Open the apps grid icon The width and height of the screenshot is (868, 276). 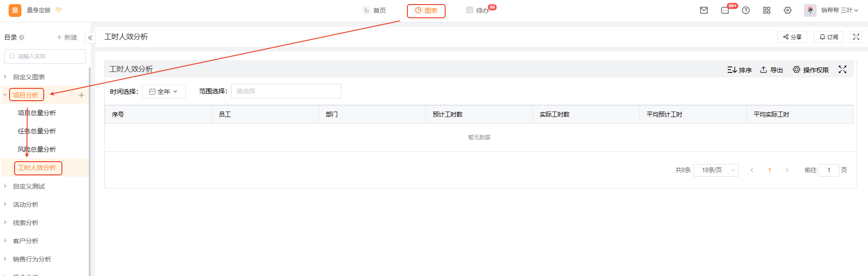tap(766, 10)
